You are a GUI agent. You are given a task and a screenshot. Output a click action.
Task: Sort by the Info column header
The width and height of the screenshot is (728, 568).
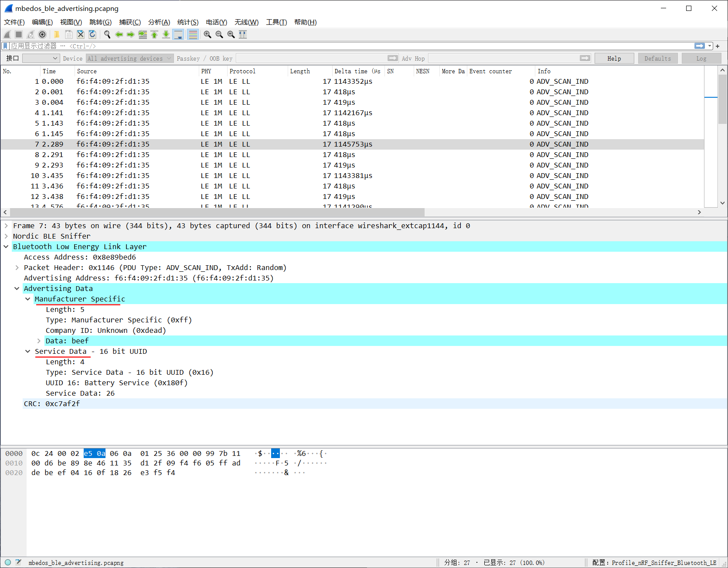(619, 71)
